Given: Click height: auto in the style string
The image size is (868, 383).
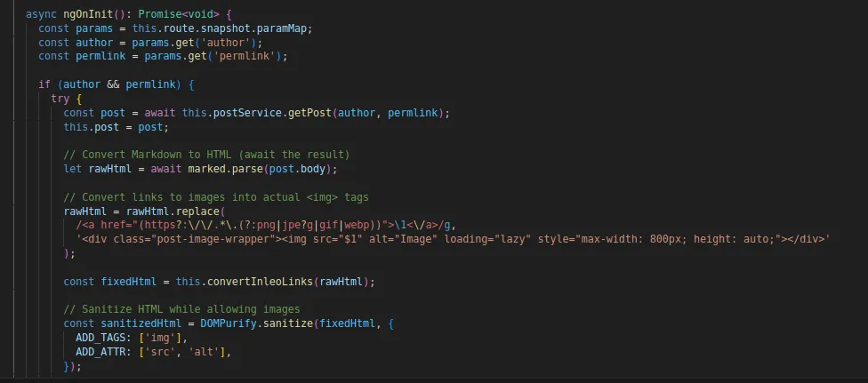Looking at the screenshot, I should click(734, 240).
